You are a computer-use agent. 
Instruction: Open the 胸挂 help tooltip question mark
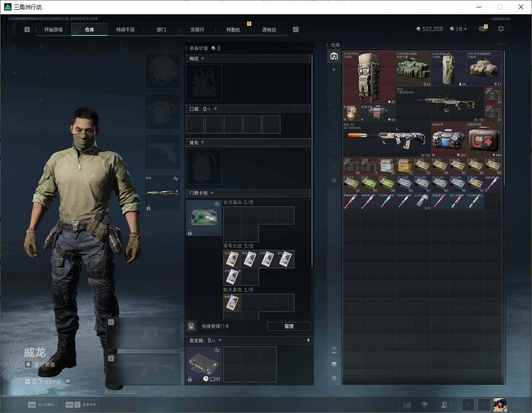click(x=202, y=59)
